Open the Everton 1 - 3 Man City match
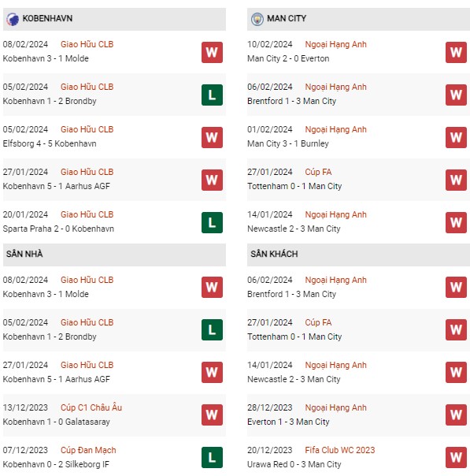The image size is (470, 476). click(288, 422)
